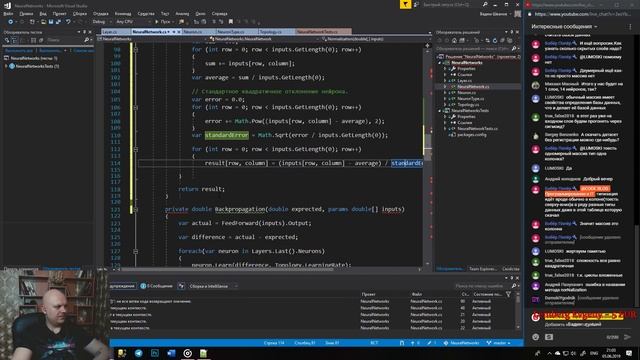Select NeuralNetworks row in Test Explorer

pyautogui.click(x=34, y=58)
